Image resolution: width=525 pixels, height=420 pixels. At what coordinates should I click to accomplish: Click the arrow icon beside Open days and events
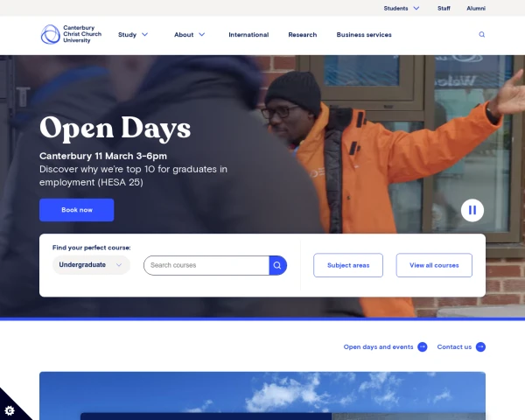click(x=423, y=347)
